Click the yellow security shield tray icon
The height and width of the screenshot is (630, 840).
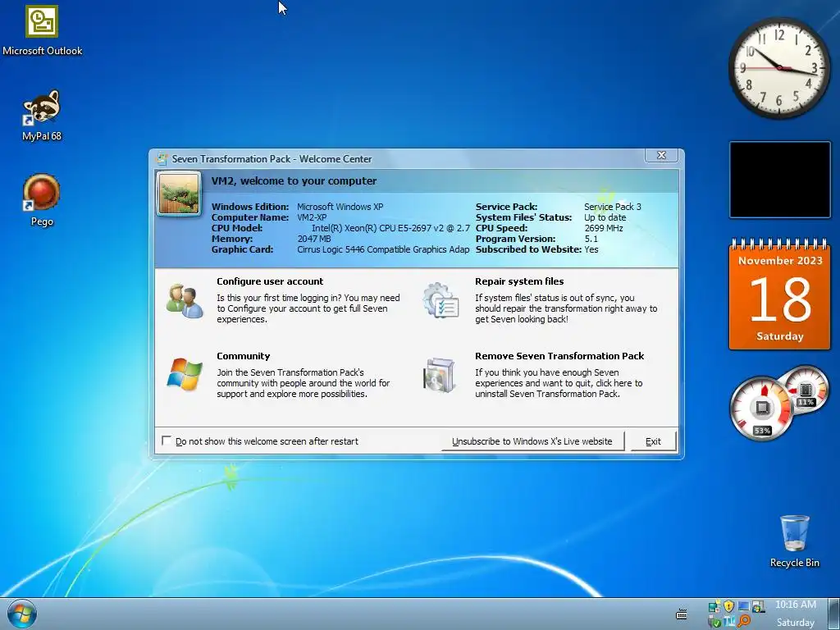[x=728, y=606]
